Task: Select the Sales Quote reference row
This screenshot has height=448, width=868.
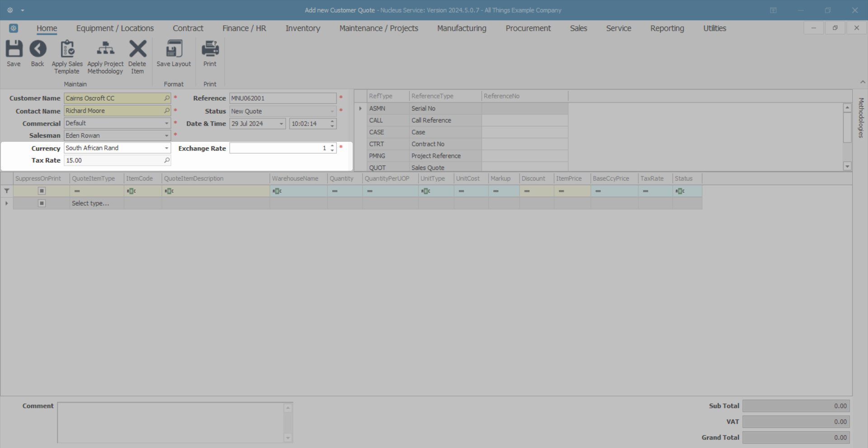Action: [x=467, y=168]
